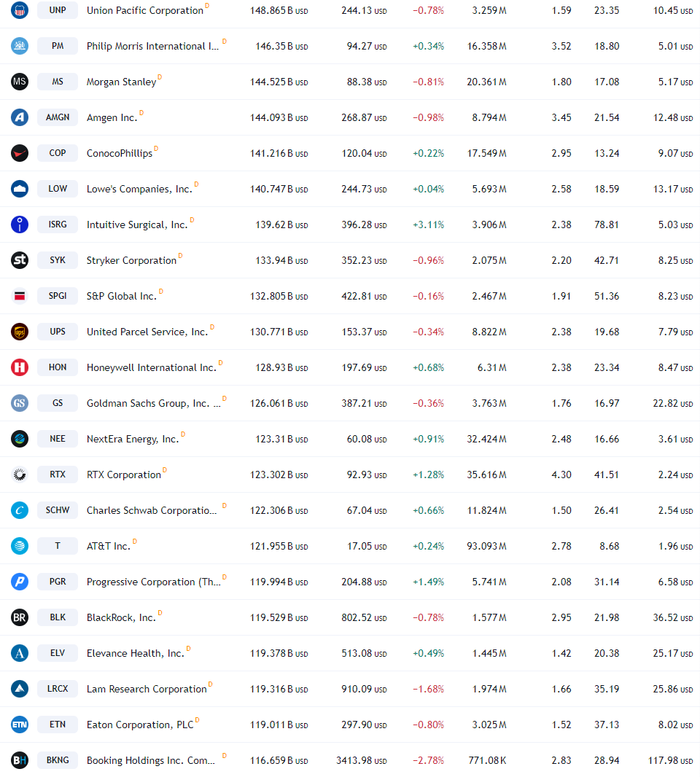This screenshot has width=700, height=777.
Task: Click the Booking Holdings BH logo icon
Action: coord(20,760)
